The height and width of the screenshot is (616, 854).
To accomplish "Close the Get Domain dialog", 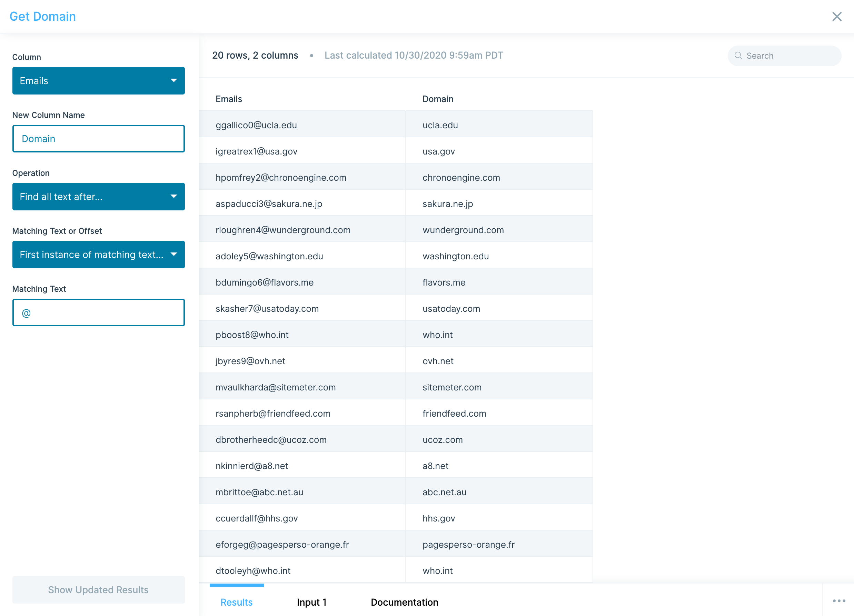I will (837, 17).
